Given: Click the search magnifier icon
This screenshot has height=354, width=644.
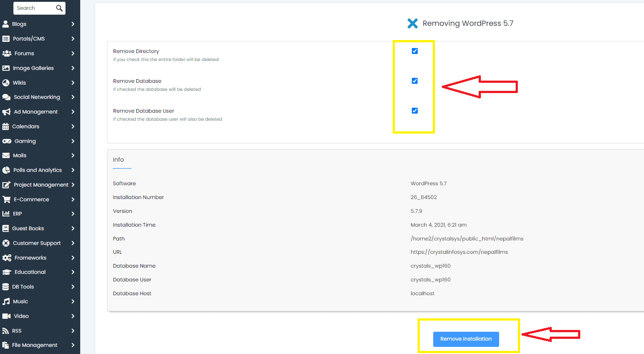Looking at the screenshot, I should click(x=59, y=8).
